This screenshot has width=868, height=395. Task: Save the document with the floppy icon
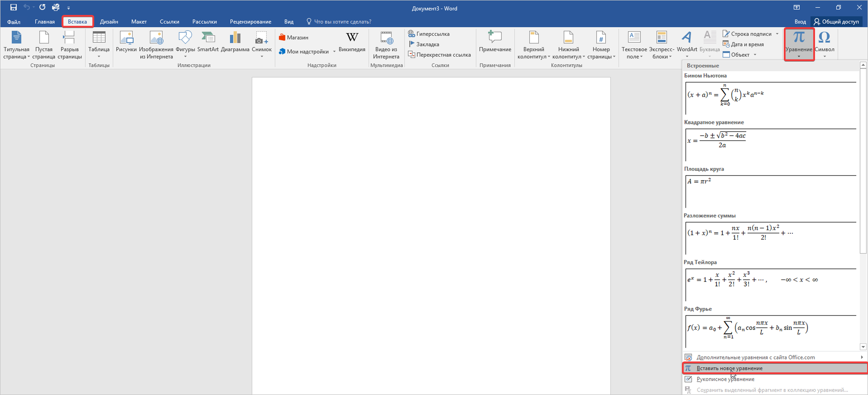[x=14, y=7]
